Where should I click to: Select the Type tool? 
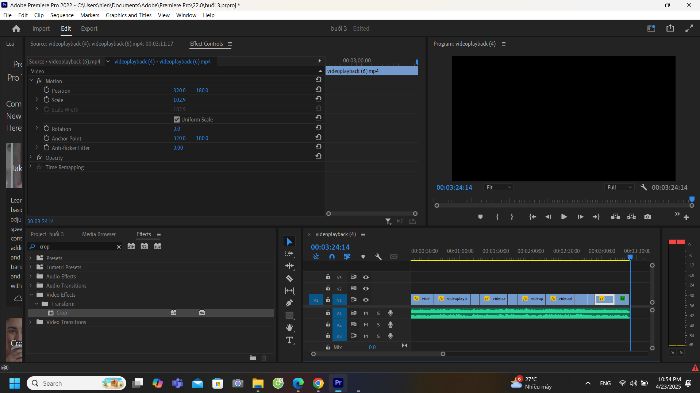point(289,340)
